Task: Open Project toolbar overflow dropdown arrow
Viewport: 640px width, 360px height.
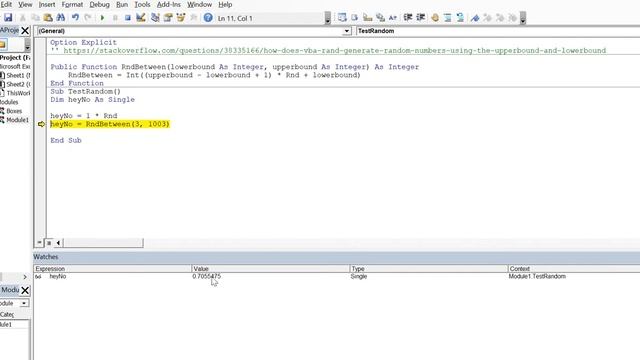Action: click(x=27, y=44)
